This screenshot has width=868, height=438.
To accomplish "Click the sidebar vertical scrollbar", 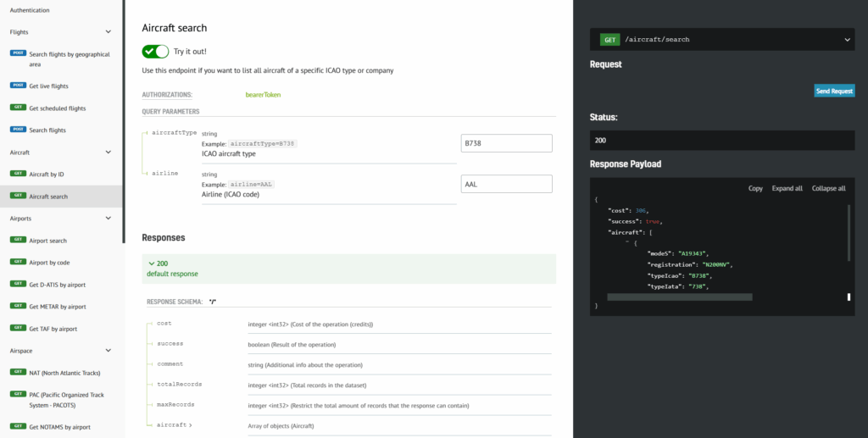I will coord(124,122).
